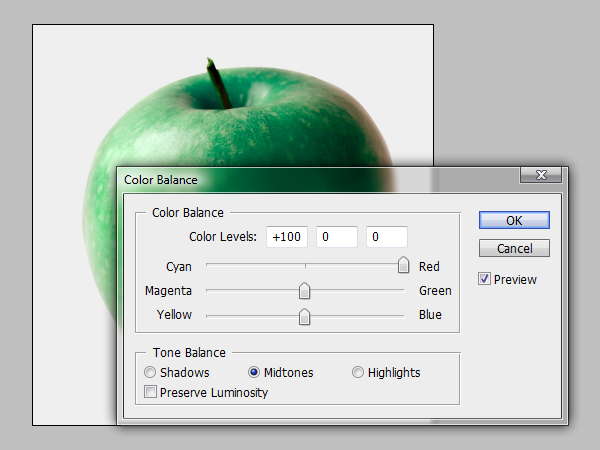This screenshot has height=450, width=600.
Task: Enable Preserve Luminosity checkbox
Action: click(x=150, y=392)
